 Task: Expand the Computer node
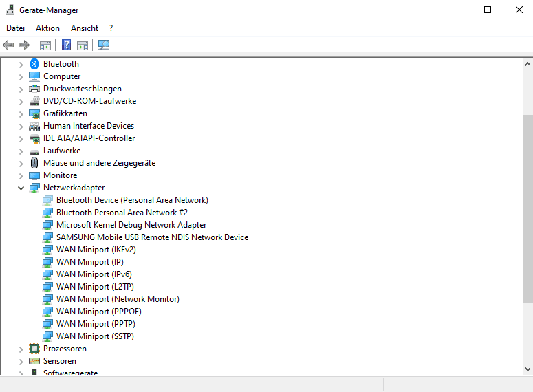[x=21, y=77]
